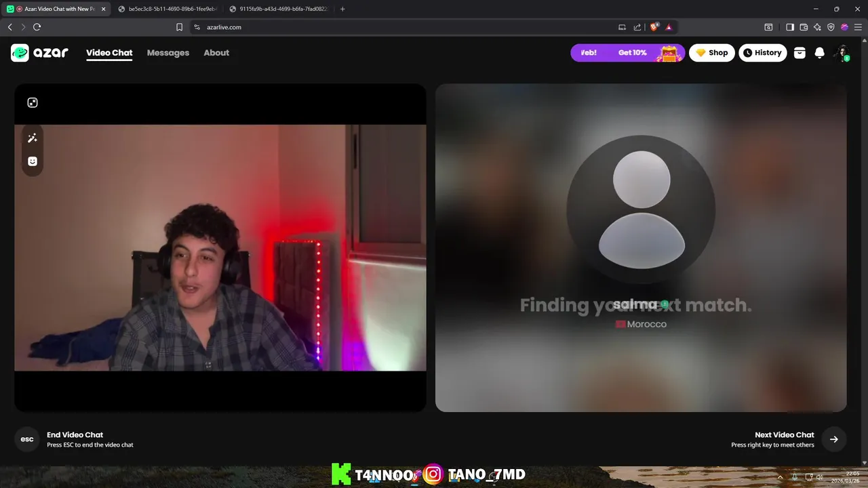Bookmark this page

pyautogui.click(x=179, y=27)
